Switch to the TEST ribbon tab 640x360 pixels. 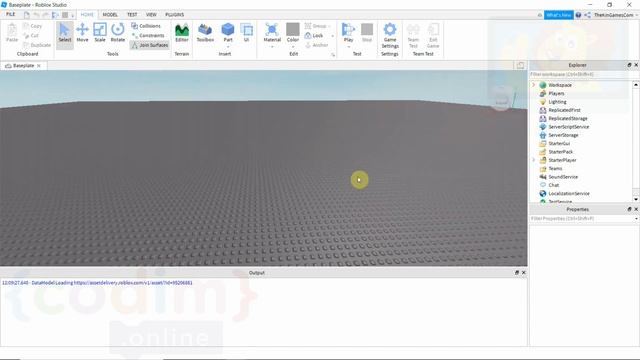tap(132, 14)
